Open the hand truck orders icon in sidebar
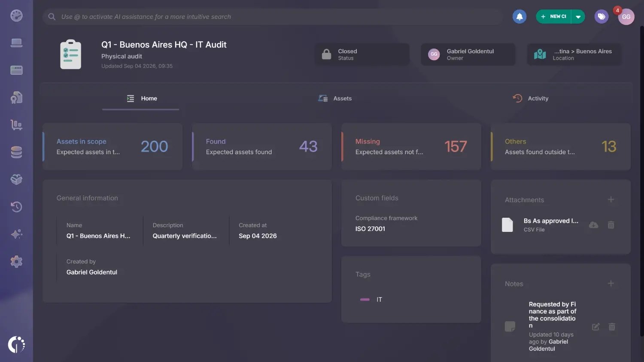Screen dimensions: 644x362 tap(16, 125)
